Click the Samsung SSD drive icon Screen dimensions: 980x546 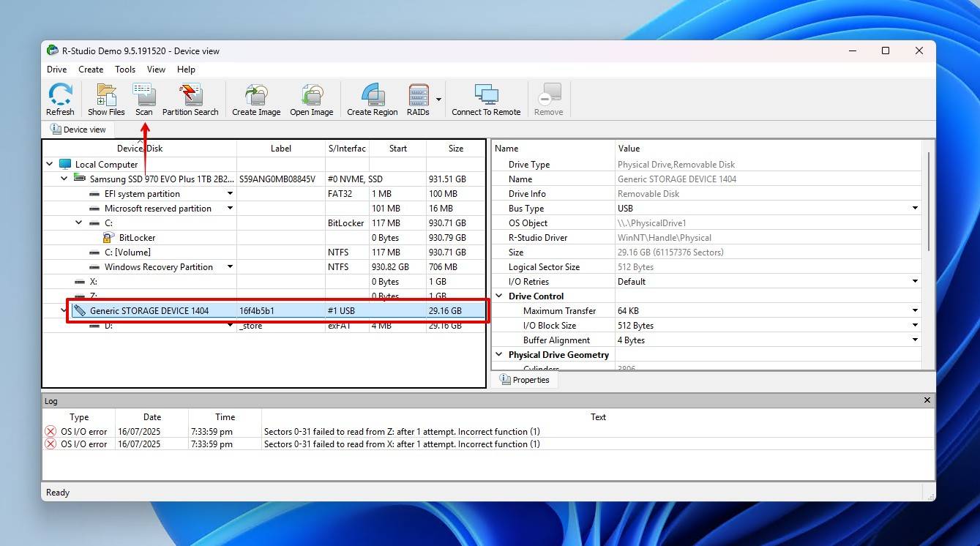point(80,179)
